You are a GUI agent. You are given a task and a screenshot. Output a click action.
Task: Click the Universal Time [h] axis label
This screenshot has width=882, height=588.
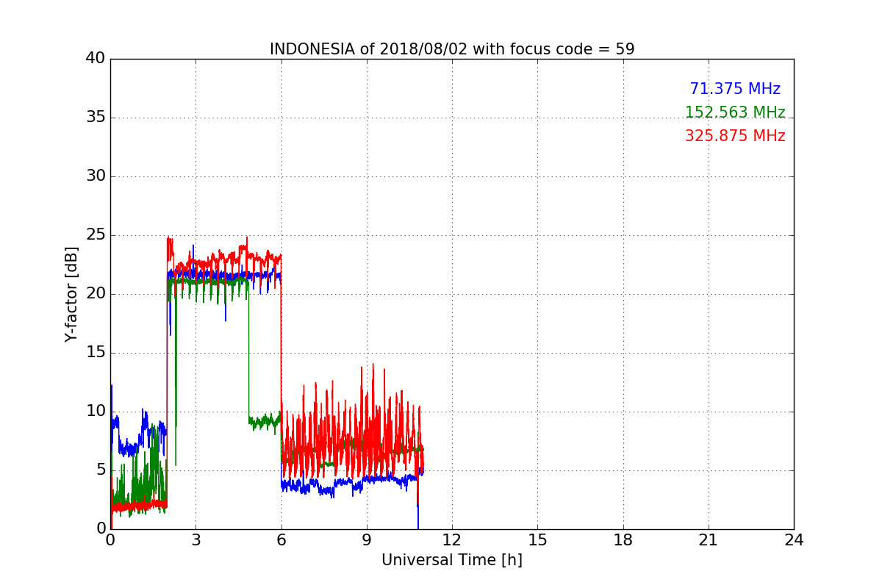pos(452,560)
